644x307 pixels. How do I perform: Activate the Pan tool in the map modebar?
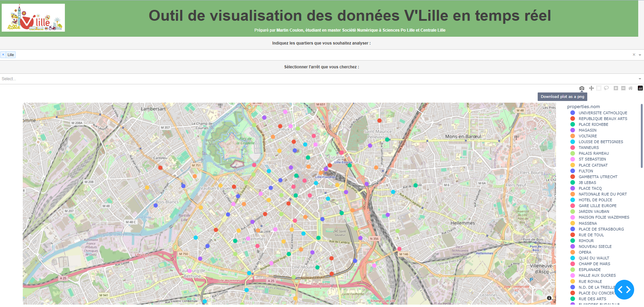[591, 88]
